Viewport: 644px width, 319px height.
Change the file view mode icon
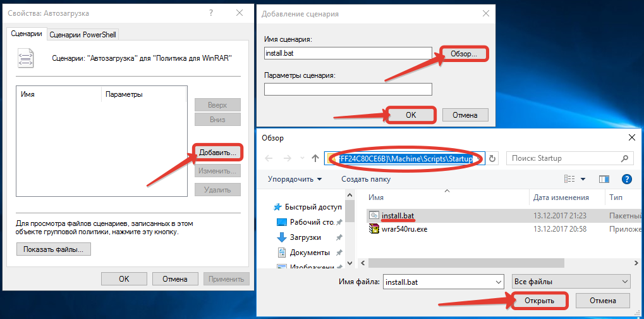[x=569, y=179]
